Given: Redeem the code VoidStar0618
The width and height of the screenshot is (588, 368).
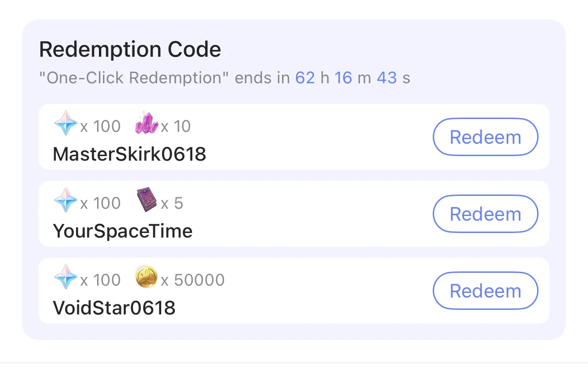Looking at the screenshot, I should pos(485,291).
